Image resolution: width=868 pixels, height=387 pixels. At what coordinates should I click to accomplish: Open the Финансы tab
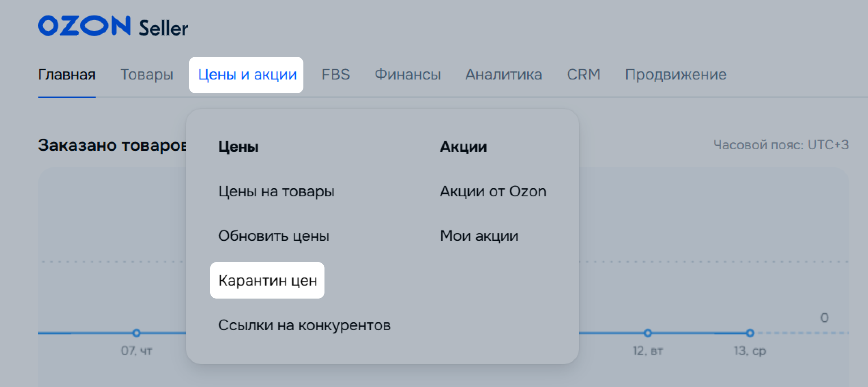[408, 75]
